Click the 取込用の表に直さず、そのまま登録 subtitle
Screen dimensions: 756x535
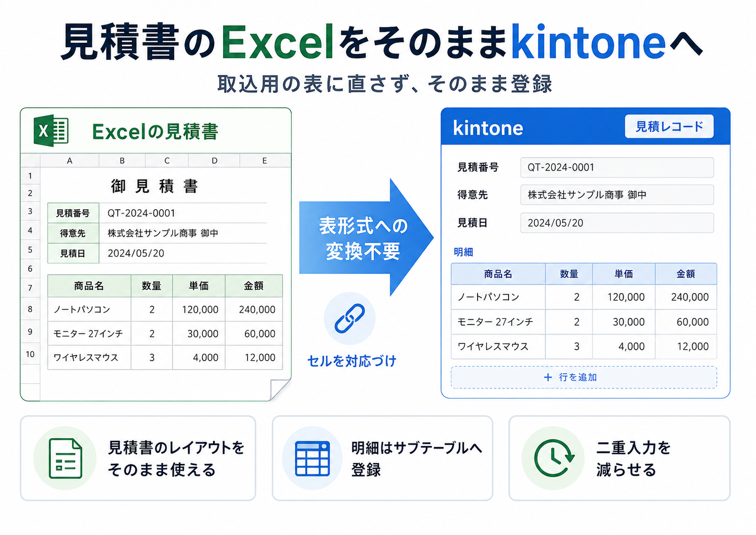click(385, 84)
